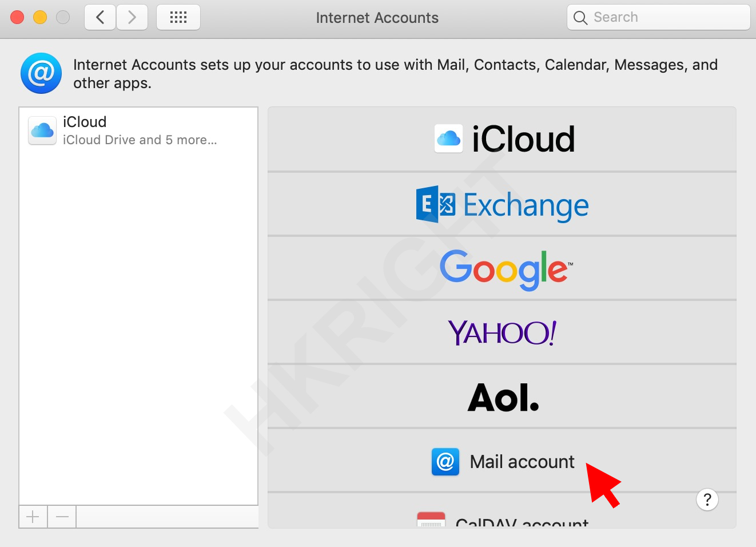Show all preferences grid button
This screenshot has height=547, width=756.
(x=178, y=17)
